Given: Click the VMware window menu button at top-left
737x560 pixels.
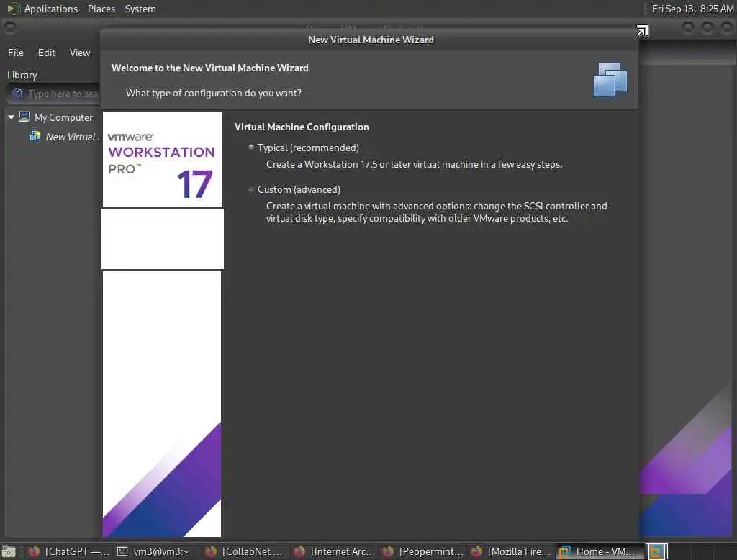Looking at the screenshot, I should point(9,28).
